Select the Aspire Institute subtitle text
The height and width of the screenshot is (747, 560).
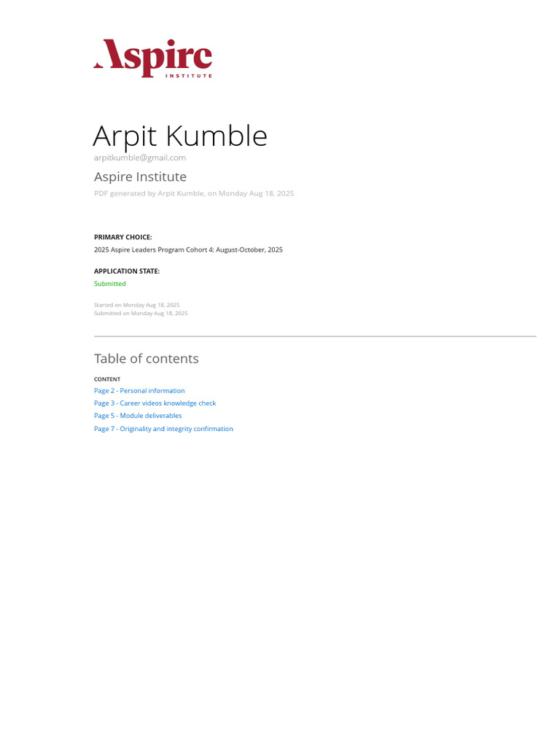point(140,177)
